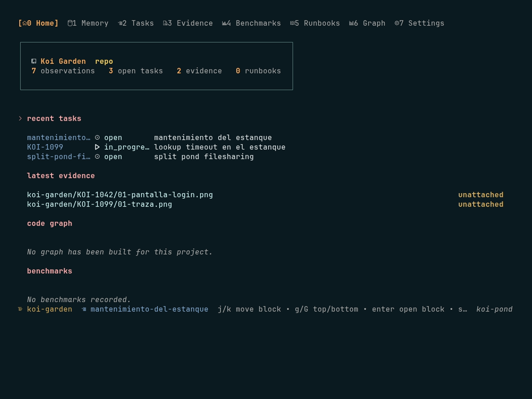Click the task icon before mantenimiento-del-estanque

coord(84,309)
